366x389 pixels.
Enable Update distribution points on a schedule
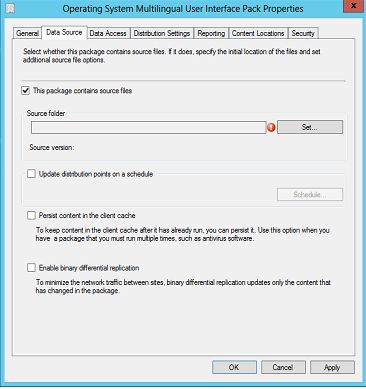(31, 174)
